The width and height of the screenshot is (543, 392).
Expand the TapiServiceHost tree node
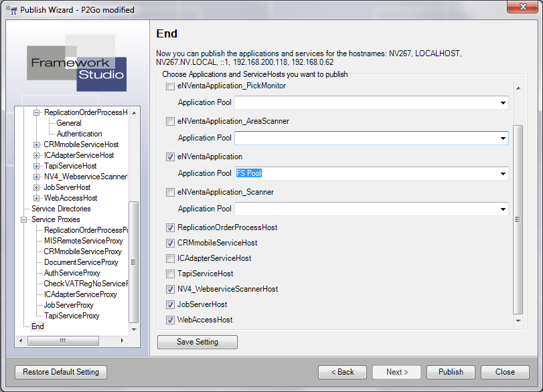click(x=36, y=166)
